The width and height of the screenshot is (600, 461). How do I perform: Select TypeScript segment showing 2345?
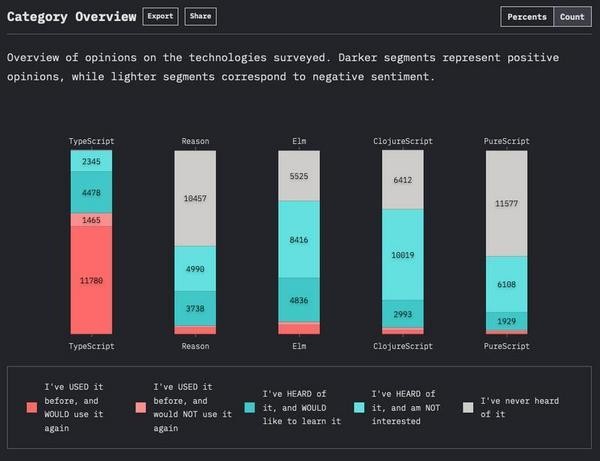click(91, 161)
